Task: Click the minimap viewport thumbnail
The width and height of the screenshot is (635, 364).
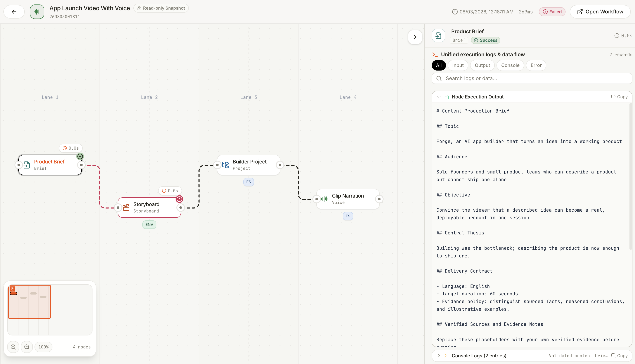Action: coord(29,302)
